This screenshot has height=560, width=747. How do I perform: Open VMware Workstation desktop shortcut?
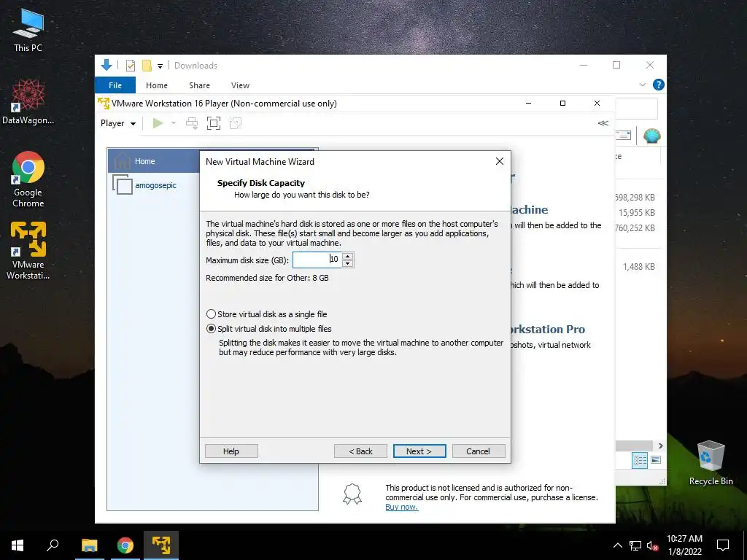point(28,251)
